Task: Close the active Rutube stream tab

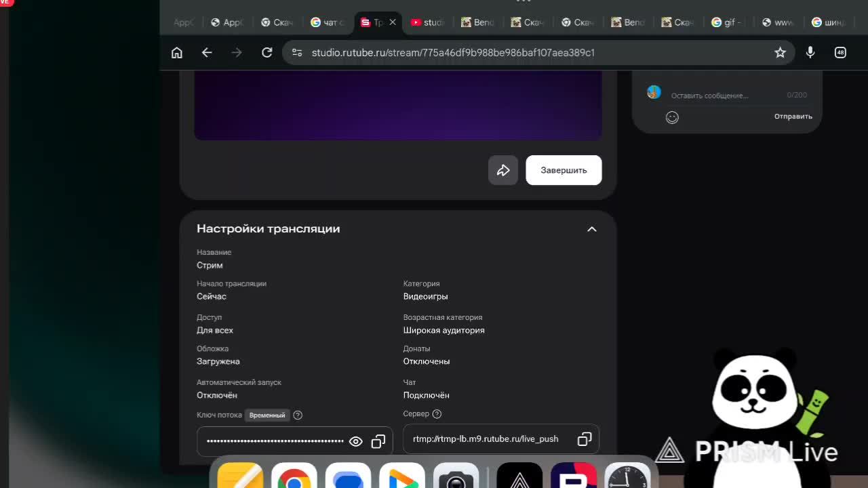Action: (x=393, y=22)
